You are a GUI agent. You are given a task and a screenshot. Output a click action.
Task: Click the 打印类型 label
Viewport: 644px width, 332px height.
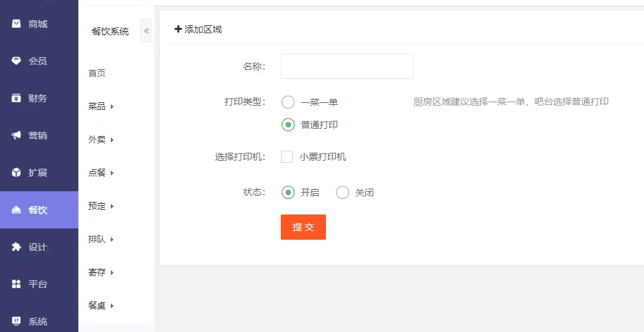click(x=245, y=102)
